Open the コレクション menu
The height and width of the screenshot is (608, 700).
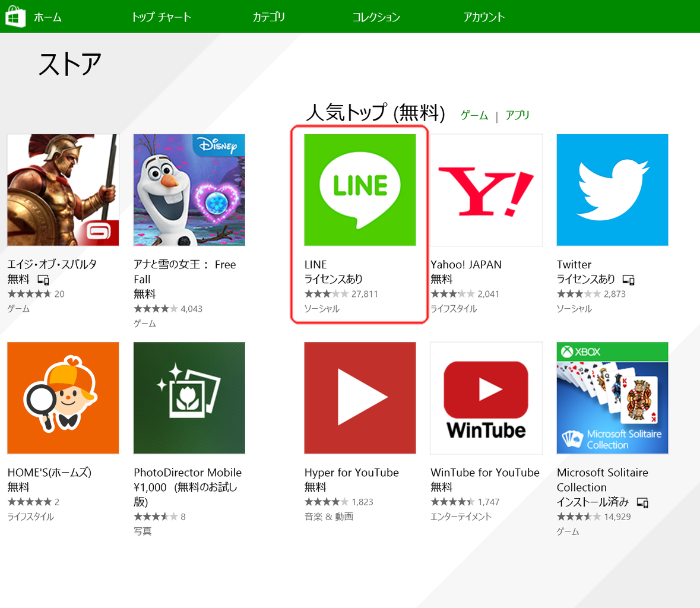[376, 17]
